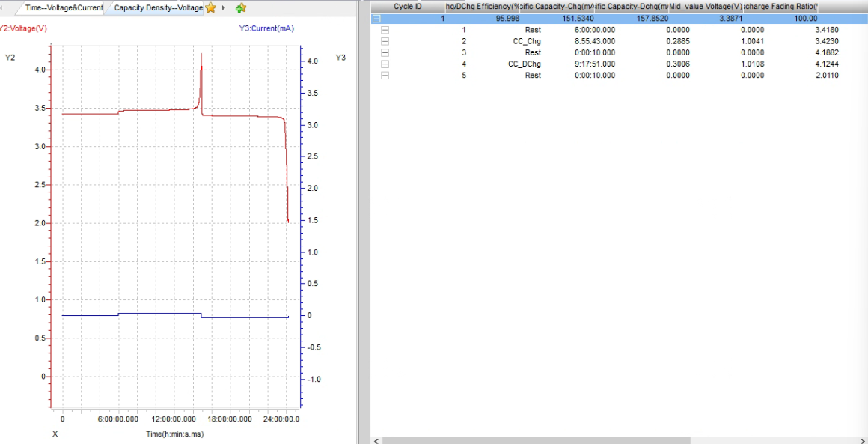Click the 3.4230 value in CC_Chg row

point(827,41)
